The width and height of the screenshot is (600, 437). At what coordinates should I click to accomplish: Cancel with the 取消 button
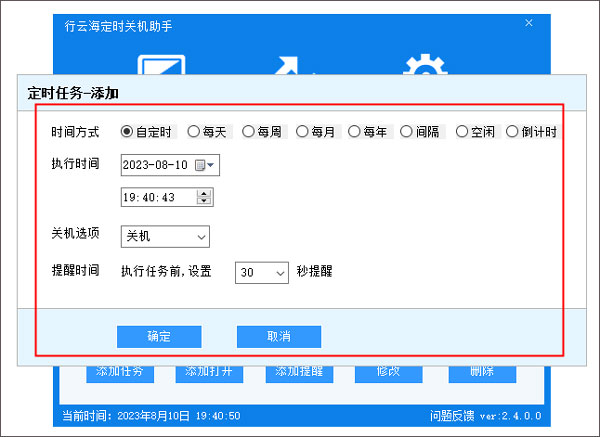[279, 337]
